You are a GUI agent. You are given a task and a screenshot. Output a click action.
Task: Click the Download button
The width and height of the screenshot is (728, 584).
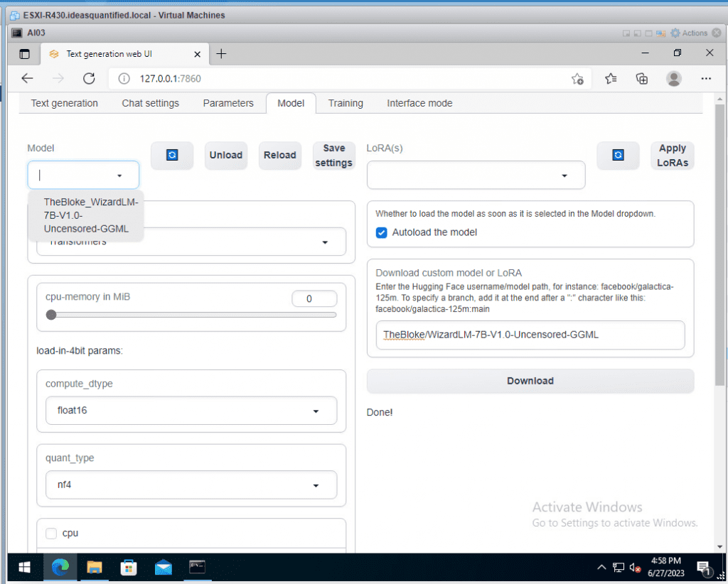point(530,381)
